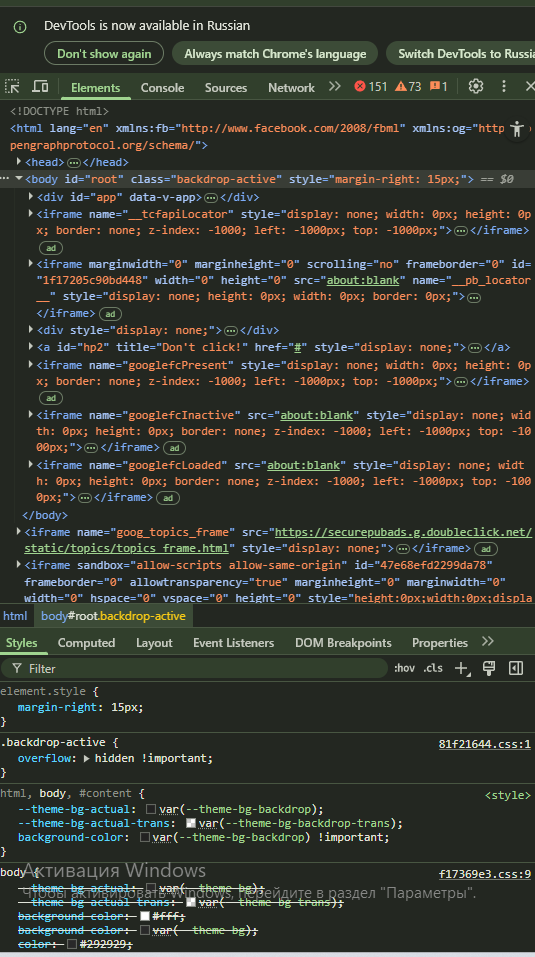Viewport: 535px width, 957px height.
Task: Switch to the Console tab
Action: pos(162,87)
